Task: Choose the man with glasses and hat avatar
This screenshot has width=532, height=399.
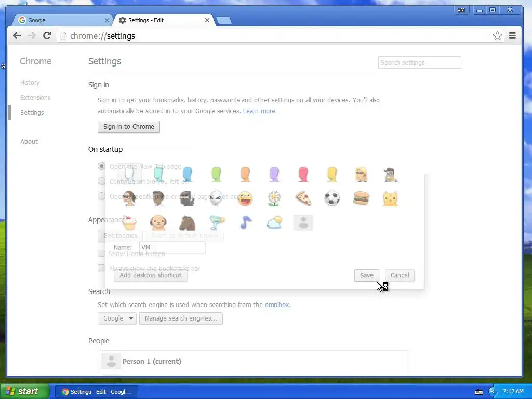Action: pos(390,175)
